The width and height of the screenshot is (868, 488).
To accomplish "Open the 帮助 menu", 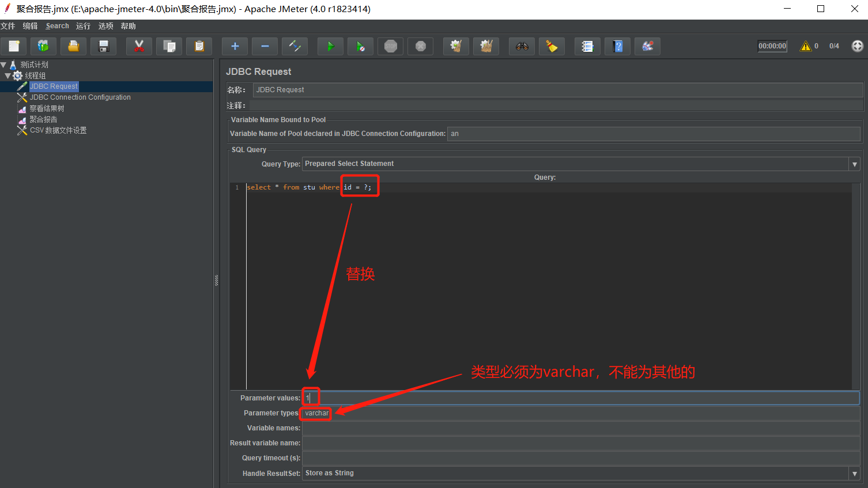I will point(128,26).
